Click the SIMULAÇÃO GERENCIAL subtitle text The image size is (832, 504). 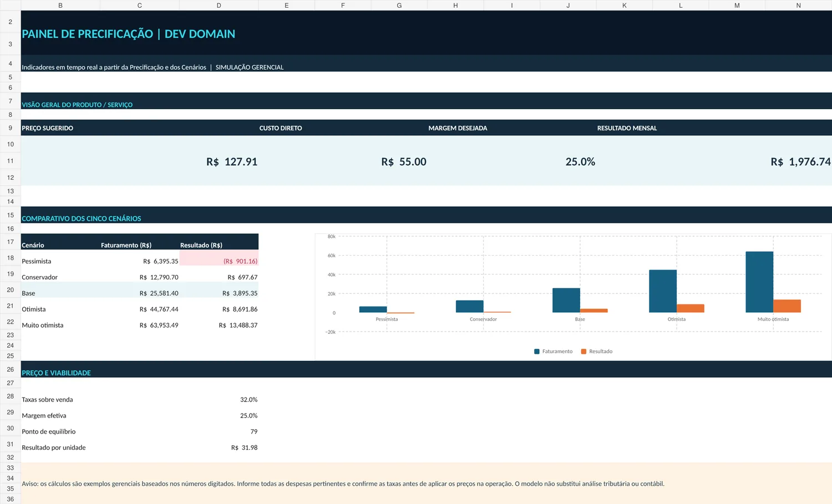[x=250, y=67]
